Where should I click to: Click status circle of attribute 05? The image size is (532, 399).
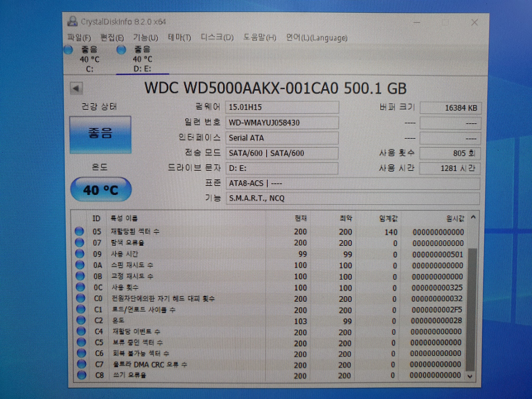click(x=79, y=231)
